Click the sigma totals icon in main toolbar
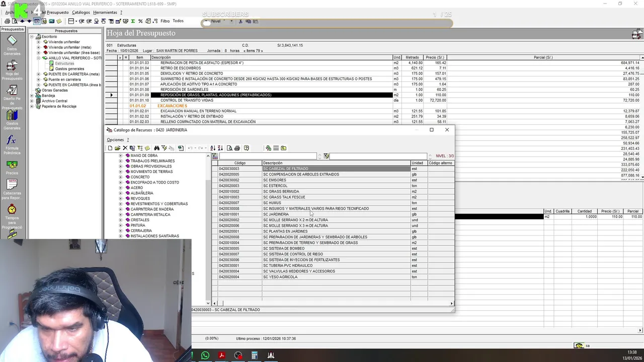Image resolution: width=644 pixels, height=362 pixels. pyautogui.click(x=133, y=21)
